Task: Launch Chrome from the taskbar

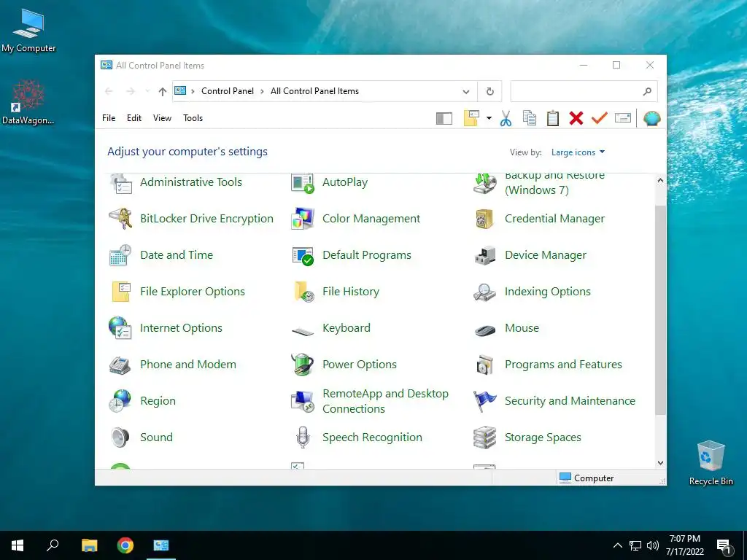Action: (125, 545)
